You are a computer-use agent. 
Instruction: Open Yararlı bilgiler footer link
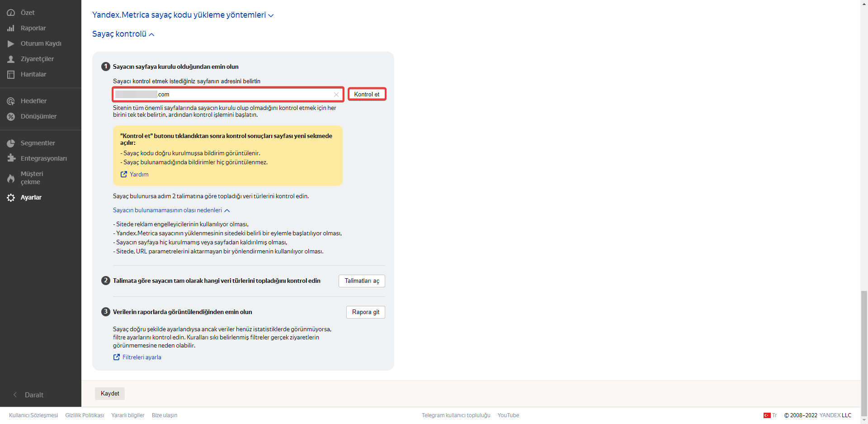pos(128,415)
